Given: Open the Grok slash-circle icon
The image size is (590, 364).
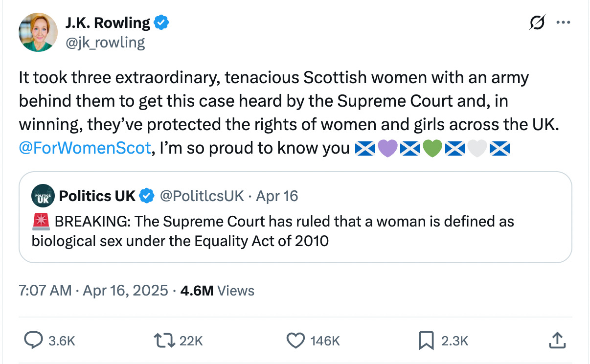Looking at the screenshot, I should click(537, 23).
